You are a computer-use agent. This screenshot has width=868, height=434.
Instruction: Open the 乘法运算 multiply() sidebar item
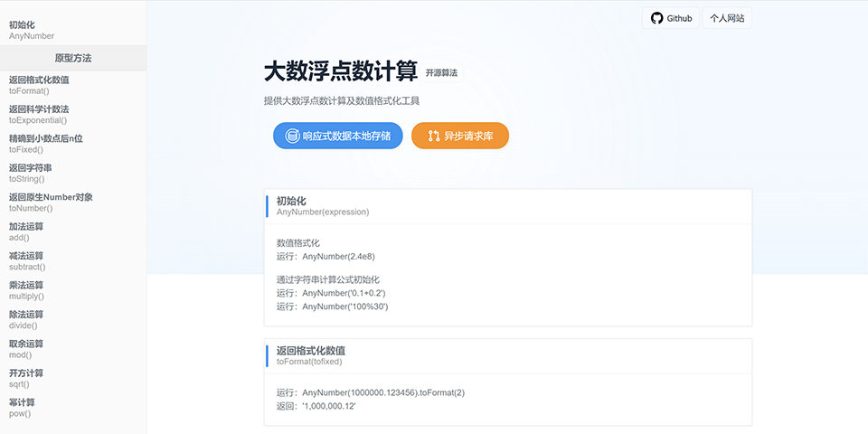26,290
